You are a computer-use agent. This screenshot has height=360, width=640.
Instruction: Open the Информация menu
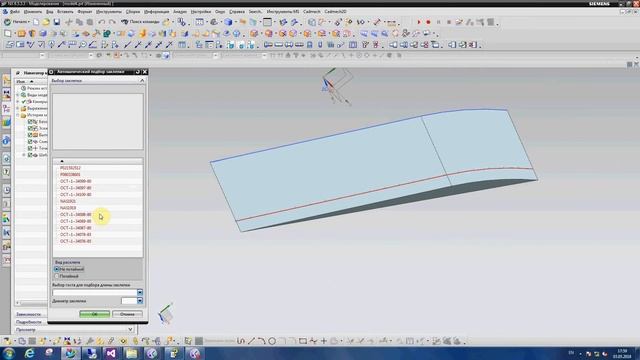coord(156,12)
